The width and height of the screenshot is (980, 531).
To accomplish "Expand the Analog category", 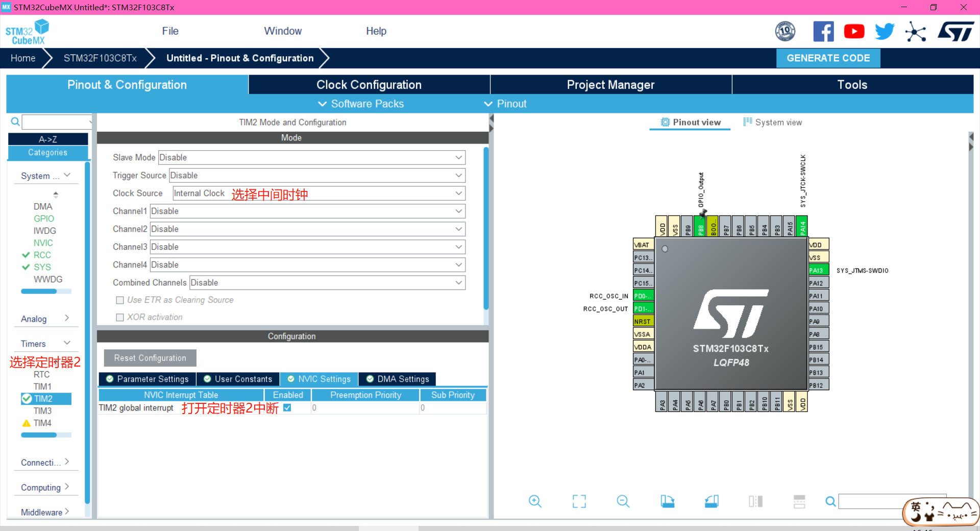I will (45, 319).
